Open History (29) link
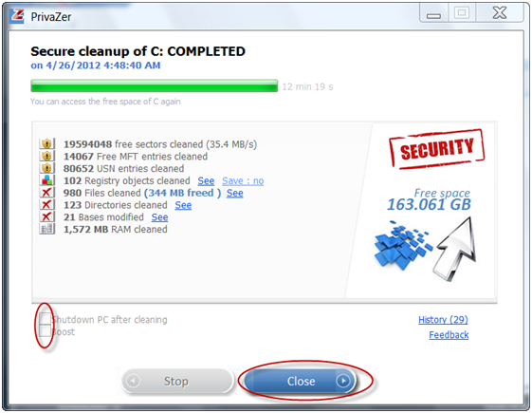This screenshot has height=413, width=532. coord(443,320)
